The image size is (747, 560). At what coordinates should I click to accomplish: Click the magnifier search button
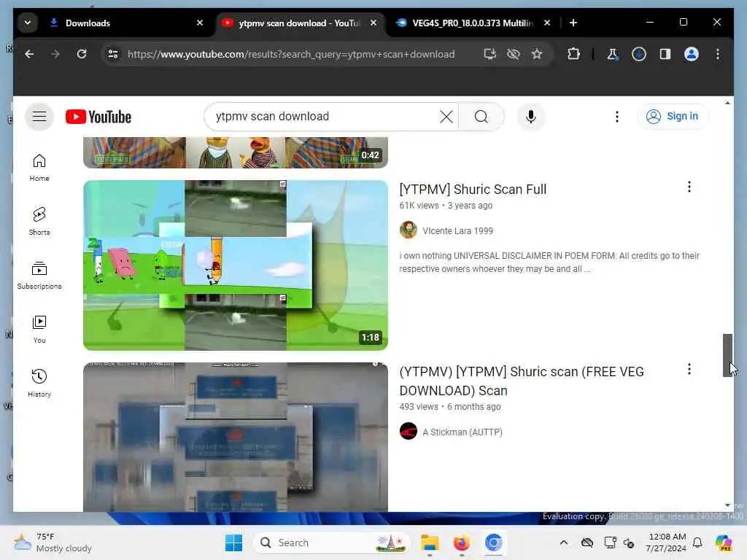(481, 117)
